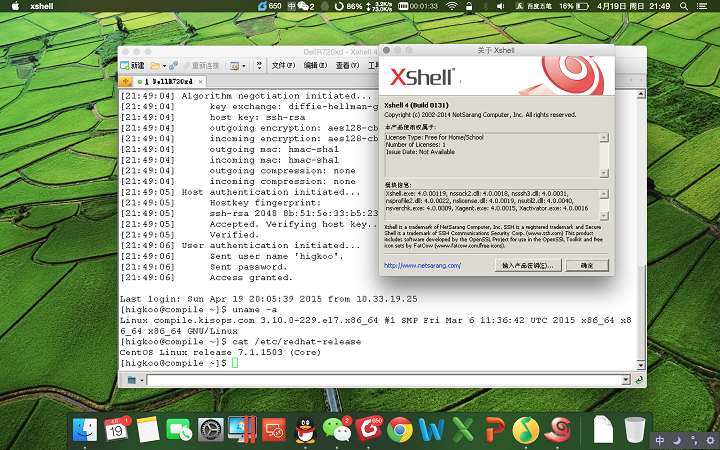Open the xshell application menu
This screenshot has height=450, width=720.
point(41,6)
